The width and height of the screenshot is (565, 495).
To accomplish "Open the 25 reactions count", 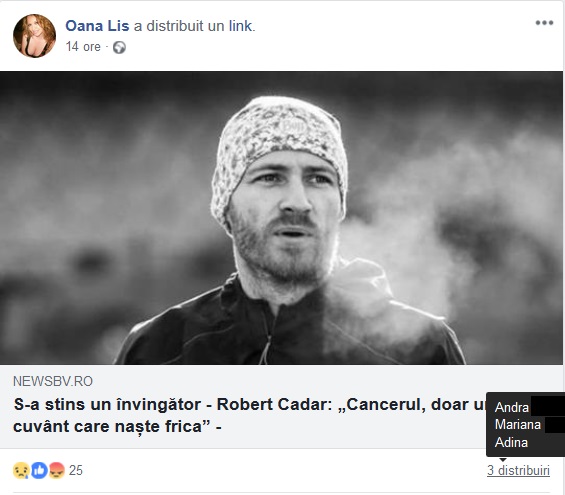I will point(76,471).
